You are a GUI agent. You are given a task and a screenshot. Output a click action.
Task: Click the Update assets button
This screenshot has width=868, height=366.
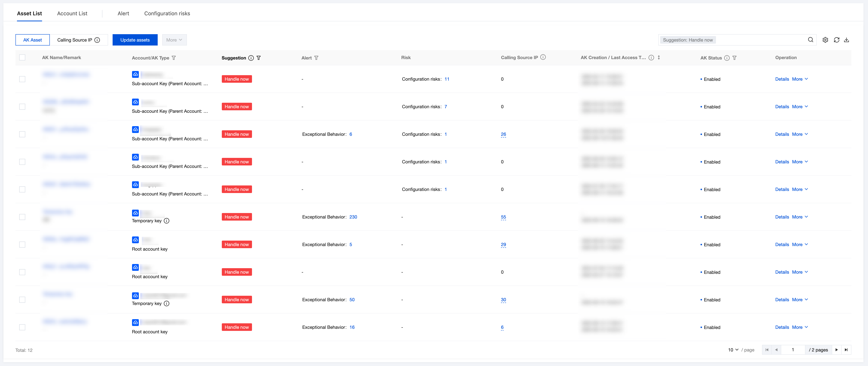click(135, 40)
